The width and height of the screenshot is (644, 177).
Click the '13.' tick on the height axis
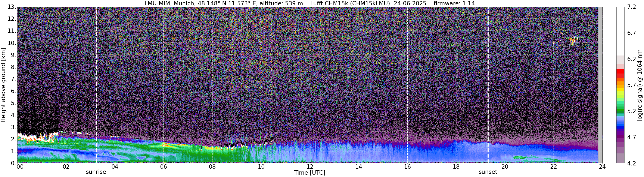pos(12,7)
